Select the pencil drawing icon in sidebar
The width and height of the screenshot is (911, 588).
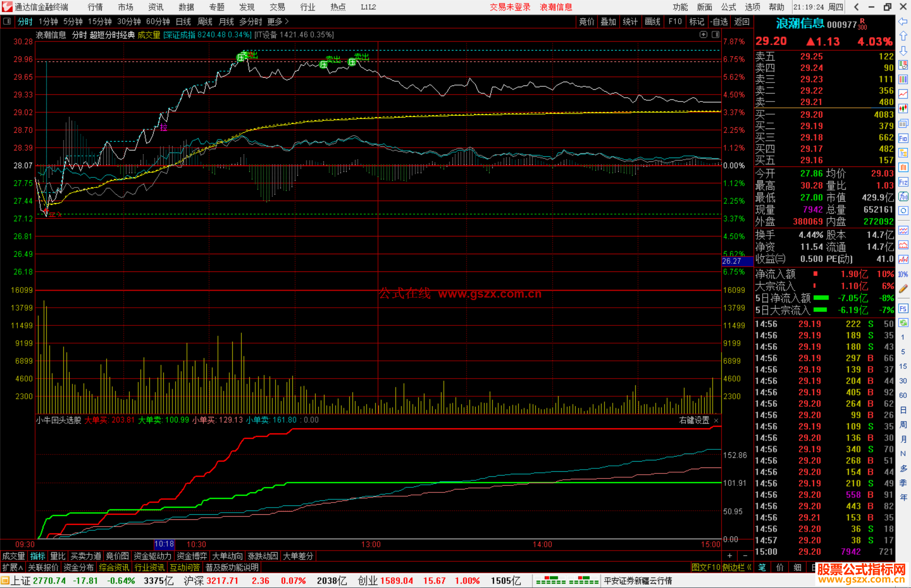(x=903, y=289)
